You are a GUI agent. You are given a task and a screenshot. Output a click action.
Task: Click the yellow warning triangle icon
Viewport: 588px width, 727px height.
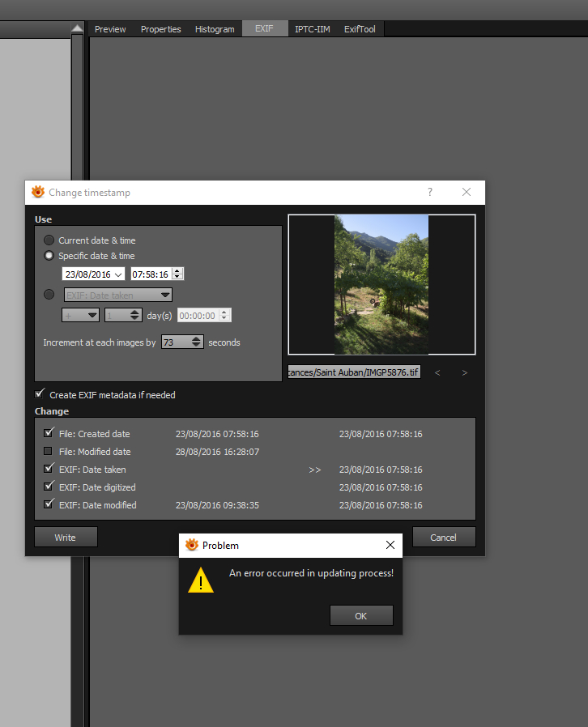[201, 580]
